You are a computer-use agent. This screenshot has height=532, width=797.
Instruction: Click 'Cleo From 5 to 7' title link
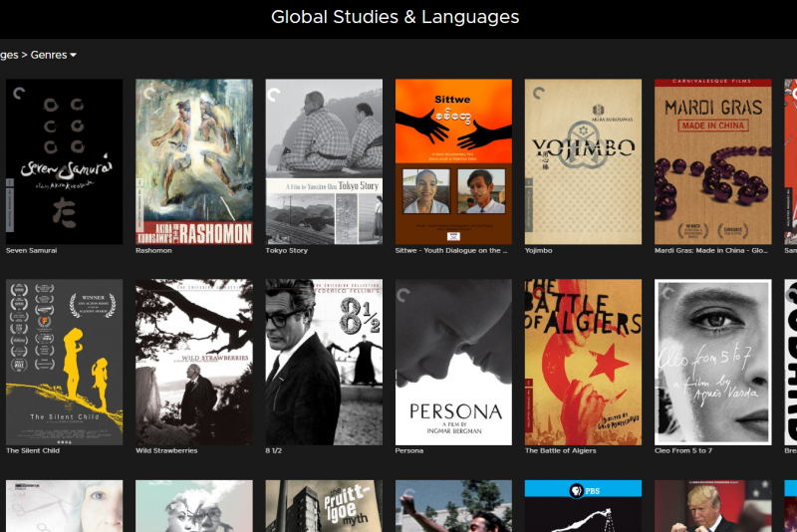point(683,450)
